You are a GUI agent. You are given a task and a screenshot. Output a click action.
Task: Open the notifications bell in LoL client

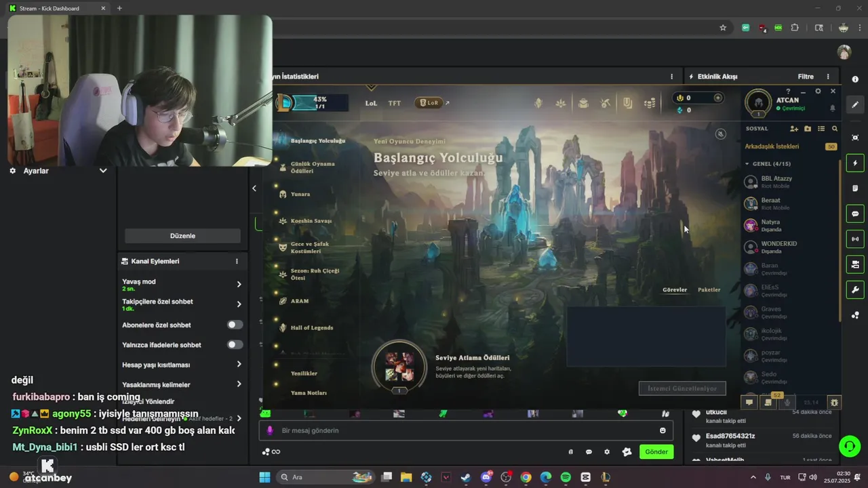pyautogui.click(x=833, y=108)
